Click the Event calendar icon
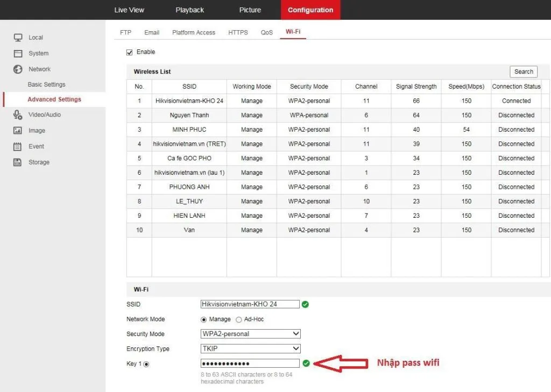Viewport: 551px width, 392px height. click(x=18, y=146)
